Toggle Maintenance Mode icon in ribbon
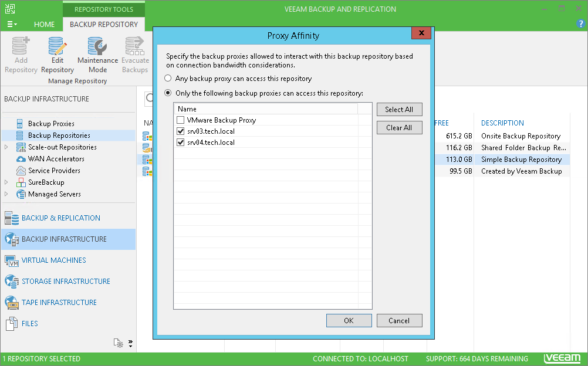 (97, 46)
